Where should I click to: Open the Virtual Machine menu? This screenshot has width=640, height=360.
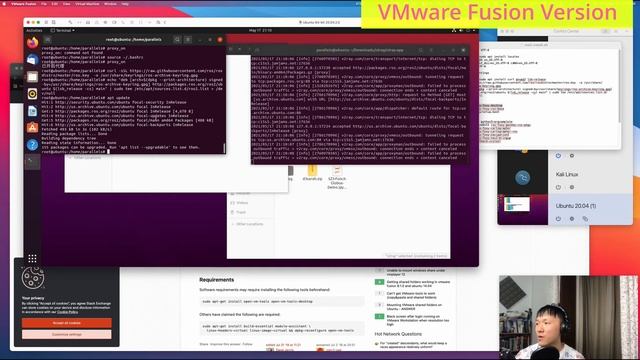(87, 4)
